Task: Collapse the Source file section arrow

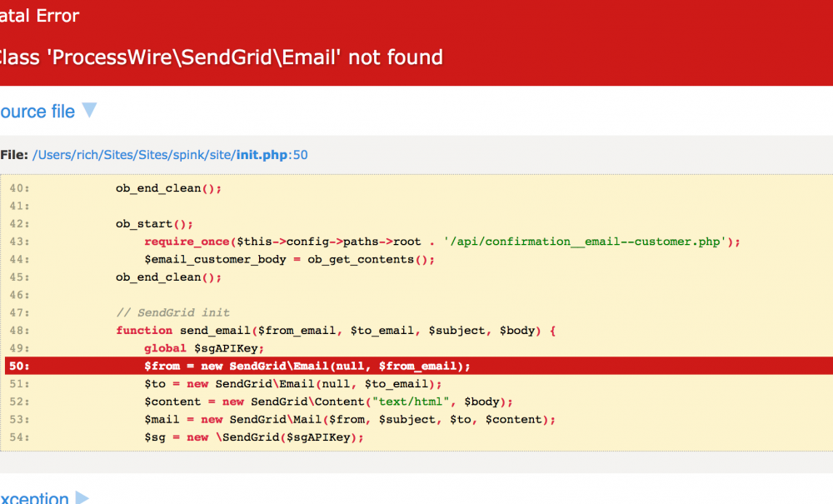Action: click(89, 111)
